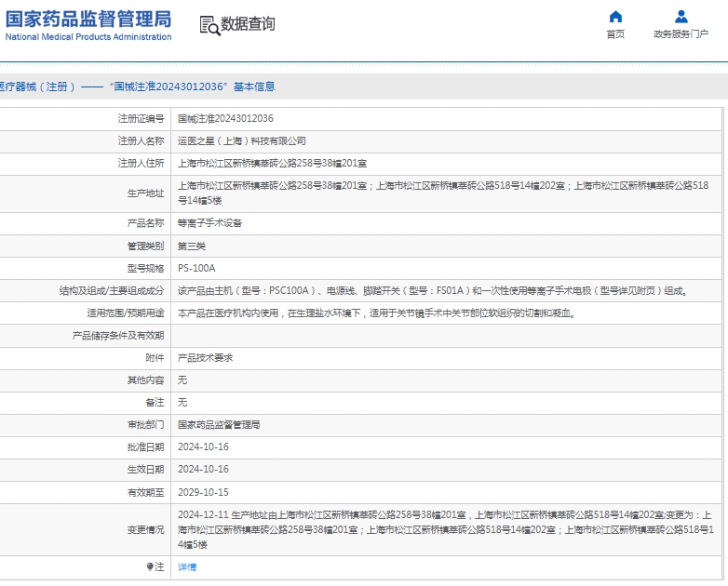Select registration number value 国械注准20243012036
This screenshot has width=728, height=586.
point(225,119)
